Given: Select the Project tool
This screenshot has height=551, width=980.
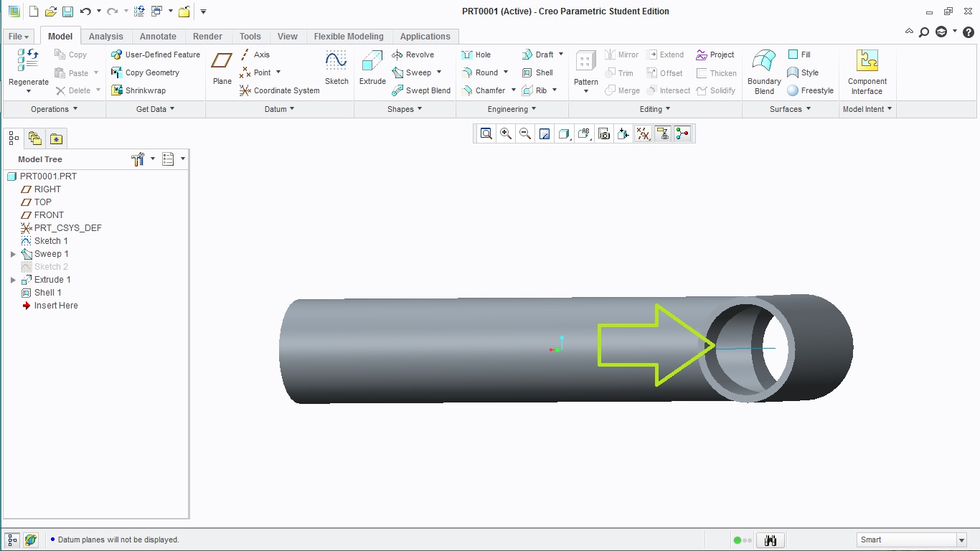Looking at the screenshot, I should [x=715, y=55].
